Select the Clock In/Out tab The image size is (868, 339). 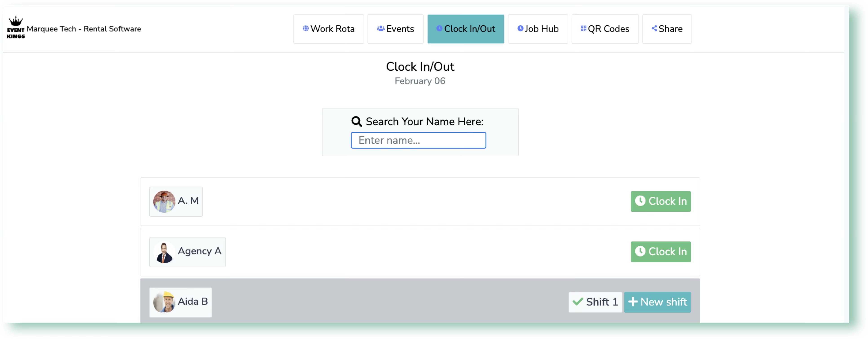466,29
